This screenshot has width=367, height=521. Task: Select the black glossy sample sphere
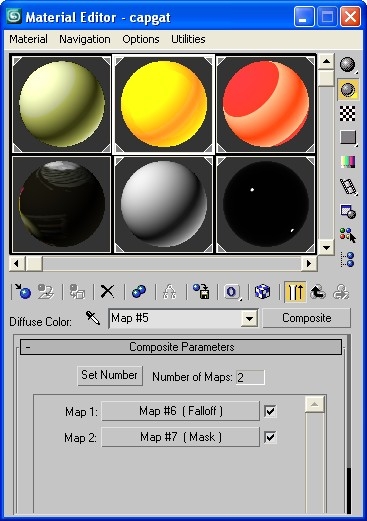(266, 205)
